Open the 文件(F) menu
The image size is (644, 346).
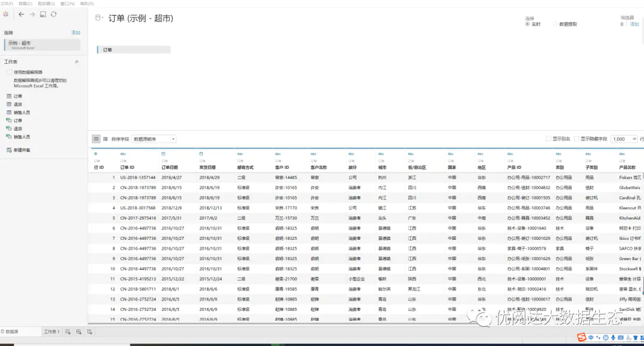coord(7,4)
